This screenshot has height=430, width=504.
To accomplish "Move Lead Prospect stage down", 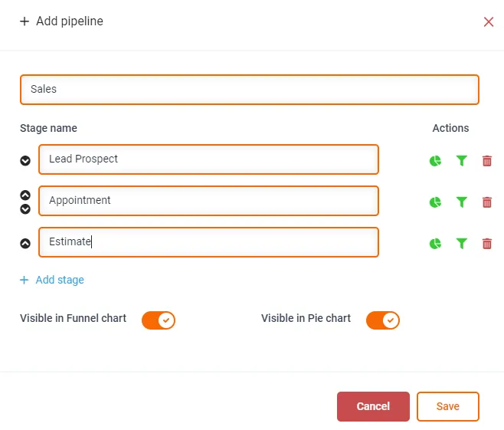I will (25, 160).
